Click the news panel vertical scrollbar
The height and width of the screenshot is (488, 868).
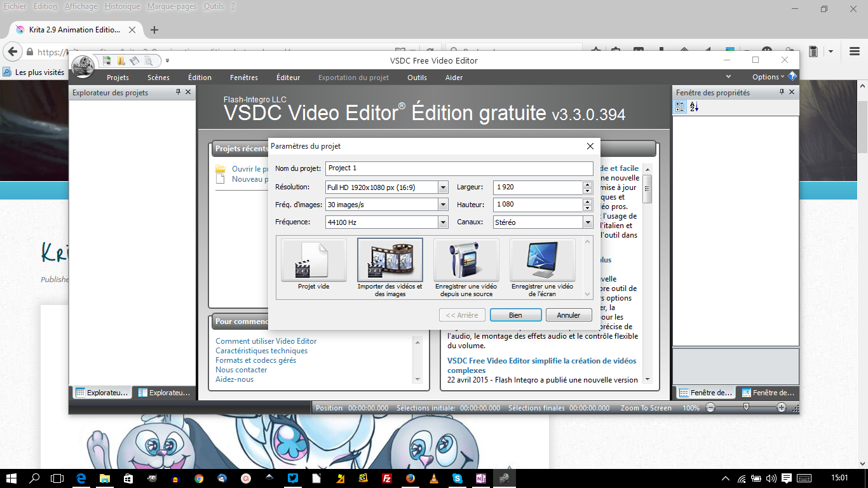coord(647,273)
